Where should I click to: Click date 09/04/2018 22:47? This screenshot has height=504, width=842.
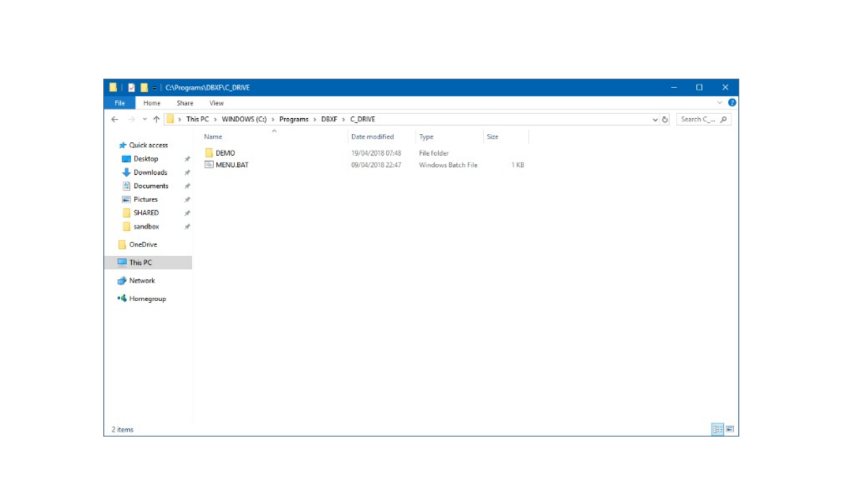tap(376, 165)
